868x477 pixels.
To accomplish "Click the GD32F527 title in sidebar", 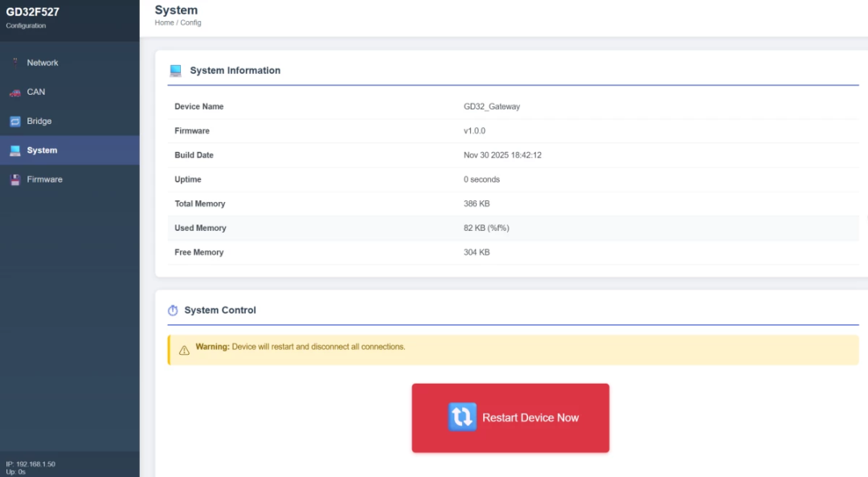I will pos(33,12).
